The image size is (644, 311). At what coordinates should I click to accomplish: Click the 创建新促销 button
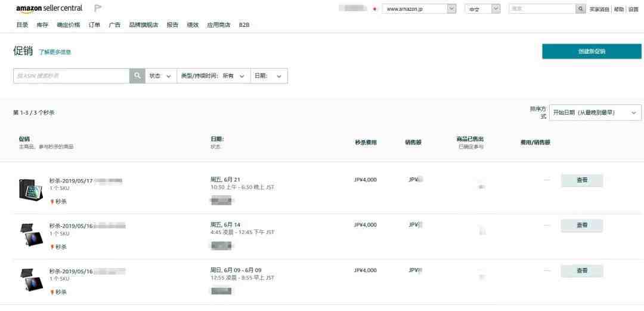[x=592, y=51]
